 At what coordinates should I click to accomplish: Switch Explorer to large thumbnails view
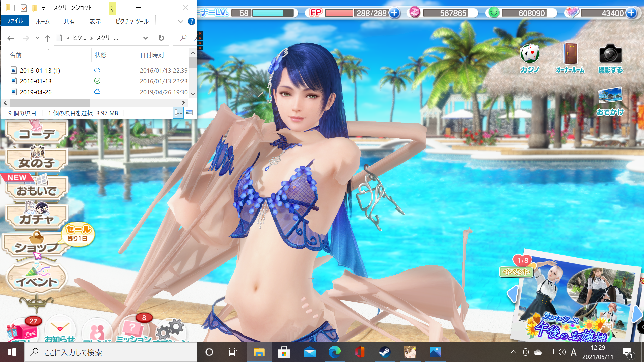point(189,113)
